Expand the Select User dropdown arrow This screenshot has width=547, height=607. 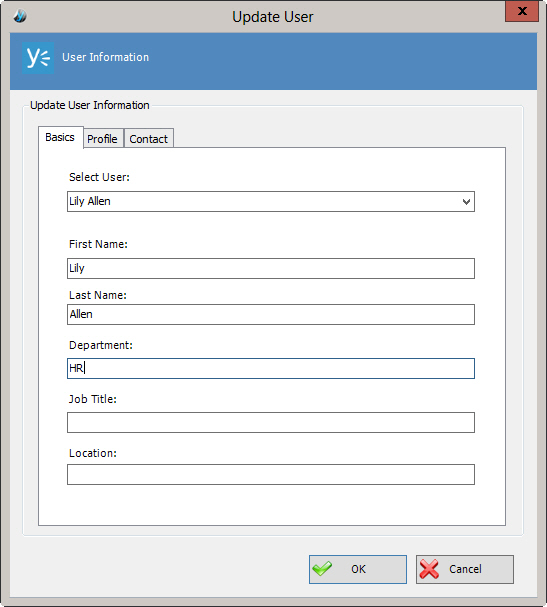pyautogui.click(x=466, y=201)
